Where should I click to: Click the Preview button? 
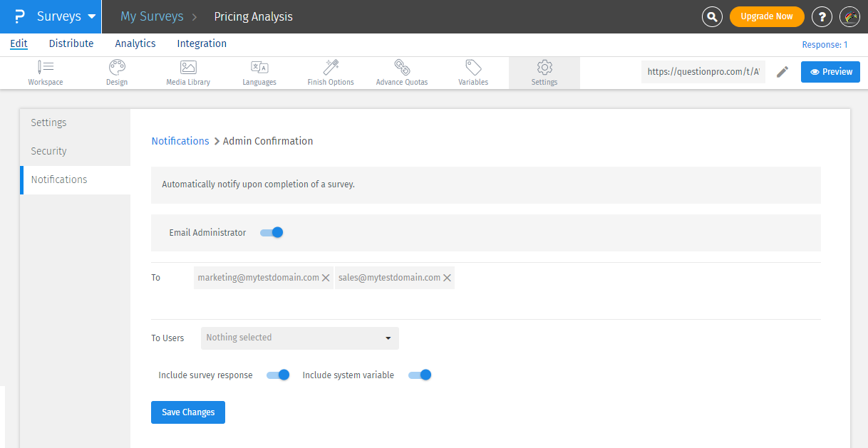pos(830,72)
